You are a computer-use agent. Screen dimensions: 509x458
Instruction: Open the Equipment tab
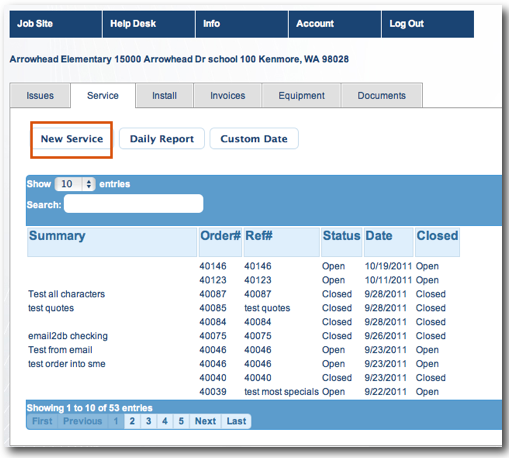click(x=301, y=96)
